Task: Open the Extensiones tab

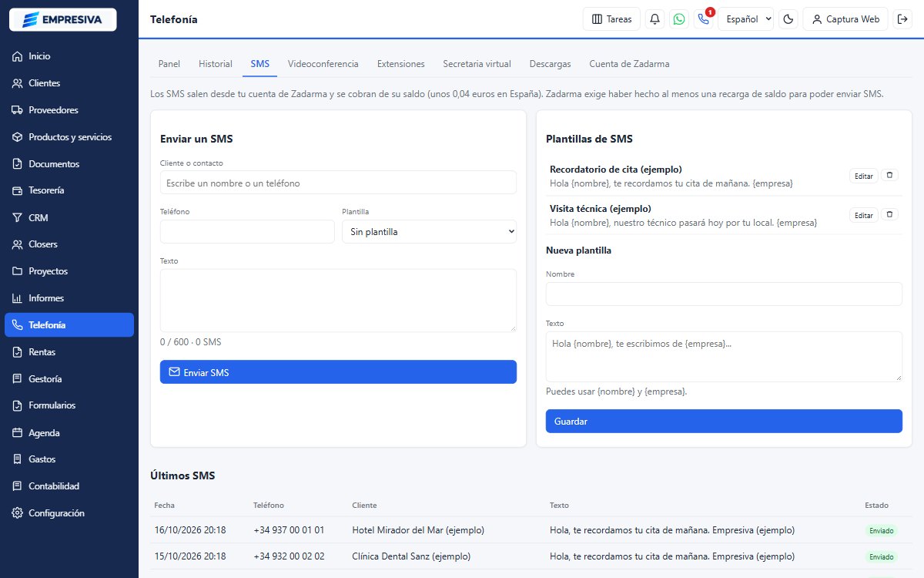Action: [x=400, y=64]
